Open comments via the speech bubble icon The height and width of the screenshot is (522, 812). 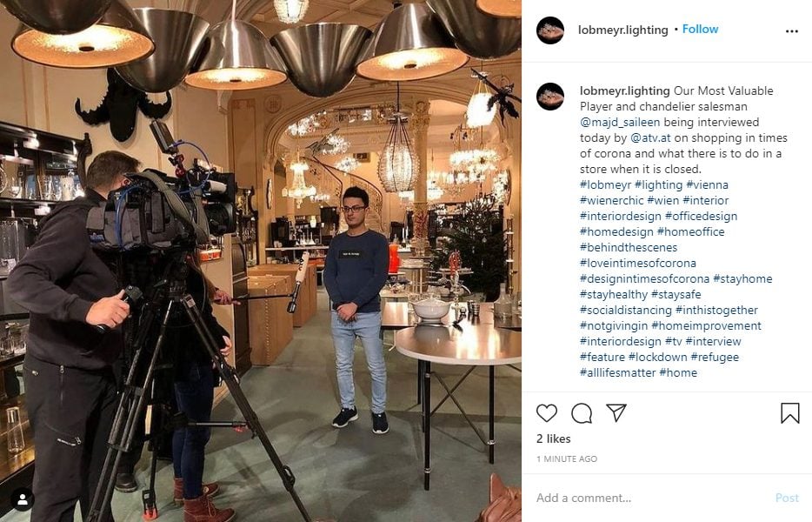point(582,413)
